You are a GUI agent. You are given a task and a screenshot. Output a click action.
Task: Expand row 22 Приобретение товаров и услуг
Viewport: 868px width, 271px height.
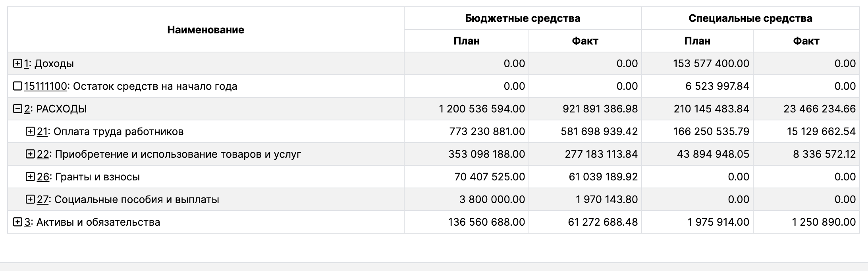[x=30, y=154]
